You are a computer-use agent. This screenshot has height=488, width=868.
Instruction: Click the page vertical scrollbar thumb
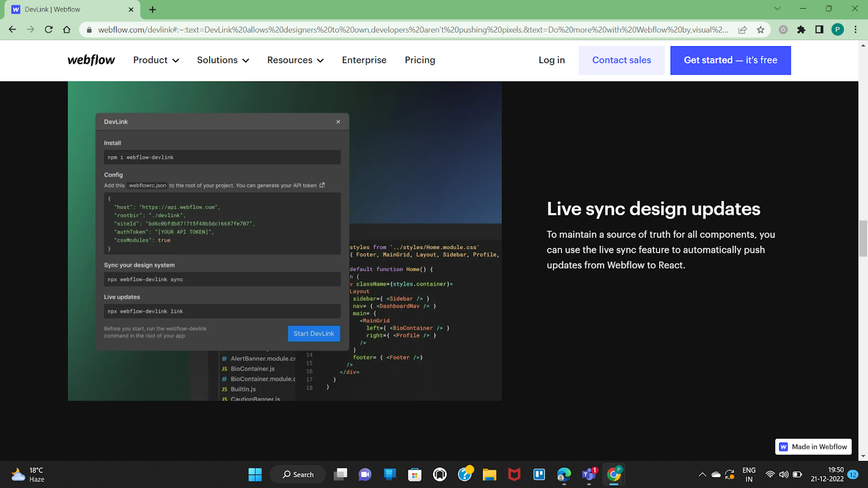click(x=863, y=239)
